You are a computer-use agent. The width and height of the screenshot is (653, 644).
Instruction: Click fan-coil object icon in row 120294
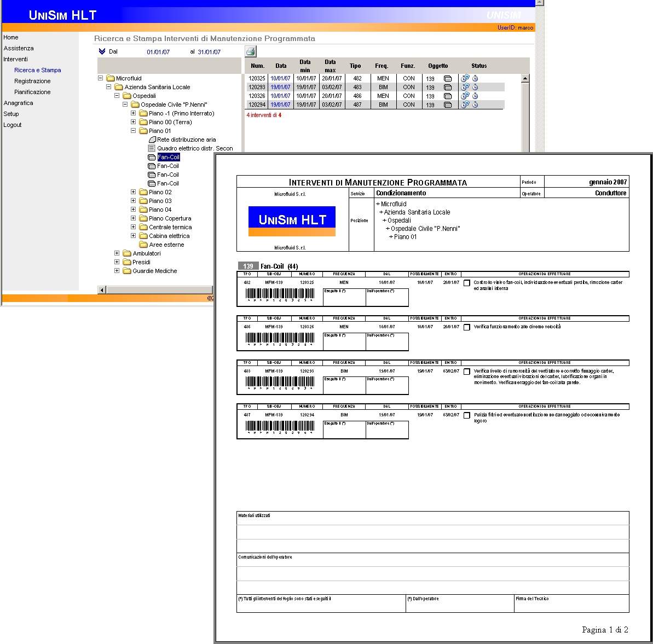pyautogui.click(x=448, y=105)
